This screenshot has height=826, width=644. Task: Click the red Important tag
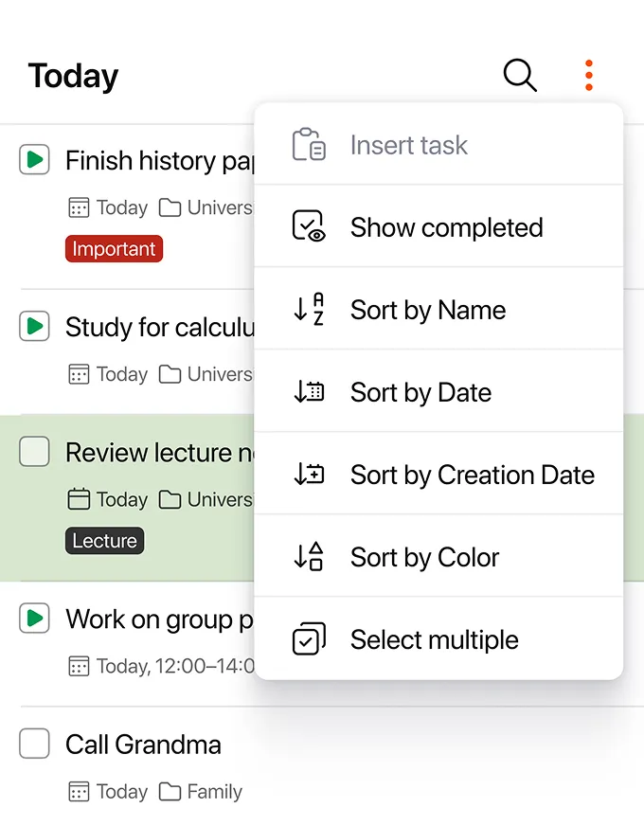[x=114, y=249]
